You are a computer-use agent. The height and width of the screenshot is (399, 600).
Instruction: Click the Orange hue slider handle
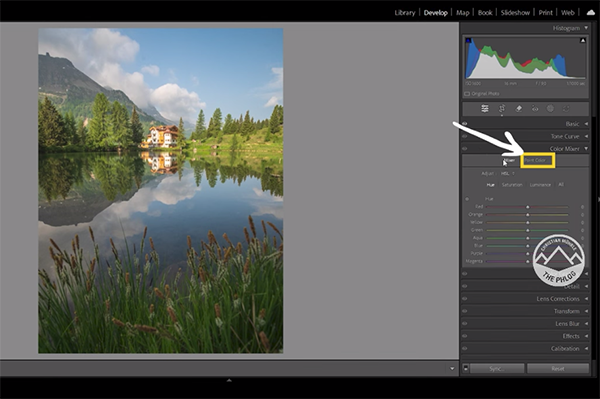pyautogui.click(x=528, y=215)
